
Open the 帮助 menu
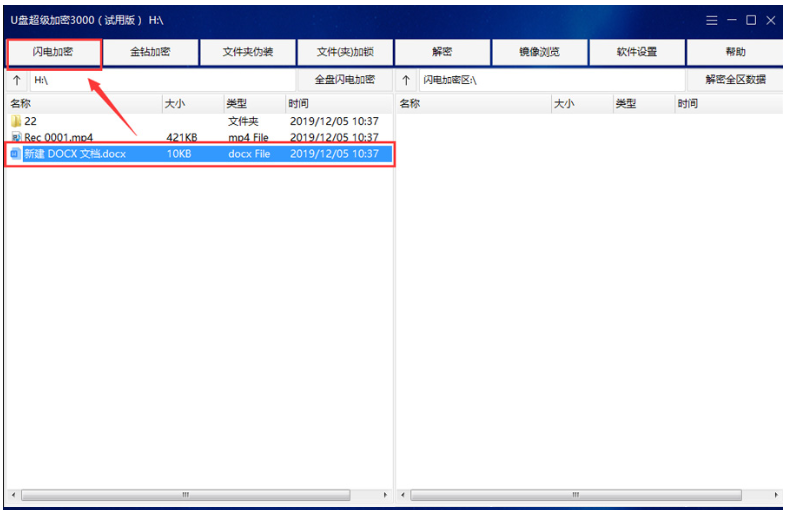pos(735,52)
